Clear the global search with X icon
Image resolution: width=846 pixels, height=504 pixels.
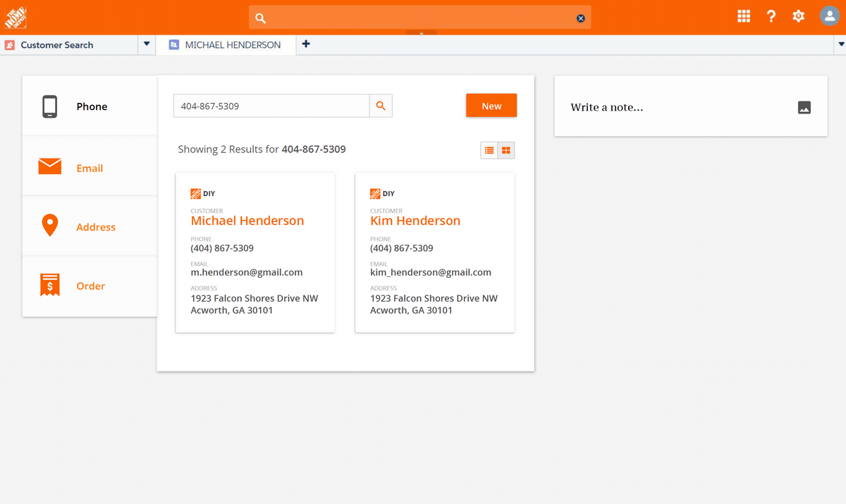(581, 18)
